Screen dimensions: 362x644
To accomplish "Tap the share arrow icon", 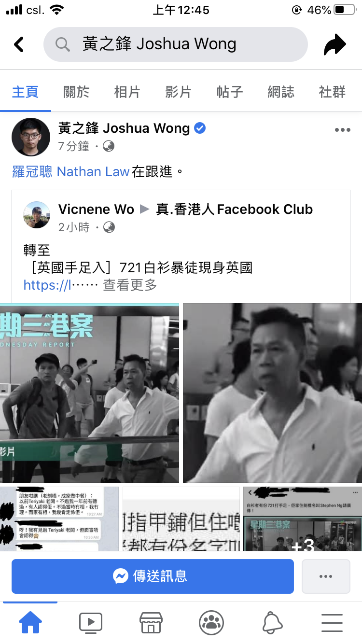I will click(x=335, y=45).
